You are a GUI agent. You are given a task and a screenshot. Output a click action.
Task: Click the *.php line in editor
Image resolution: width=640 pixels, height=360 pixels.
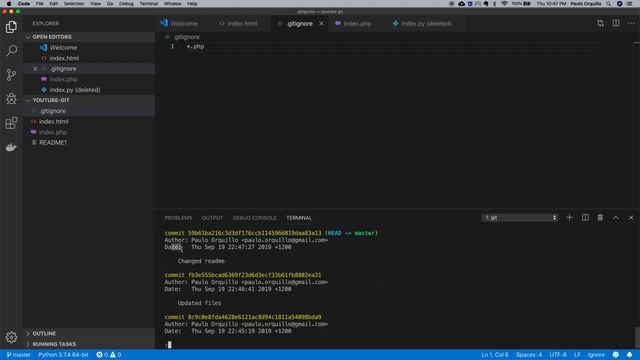195,47
